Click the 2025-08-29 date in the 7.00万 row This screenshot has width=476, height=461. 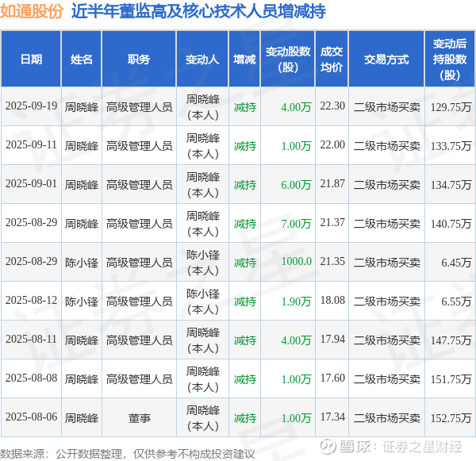tap(31, 223)
